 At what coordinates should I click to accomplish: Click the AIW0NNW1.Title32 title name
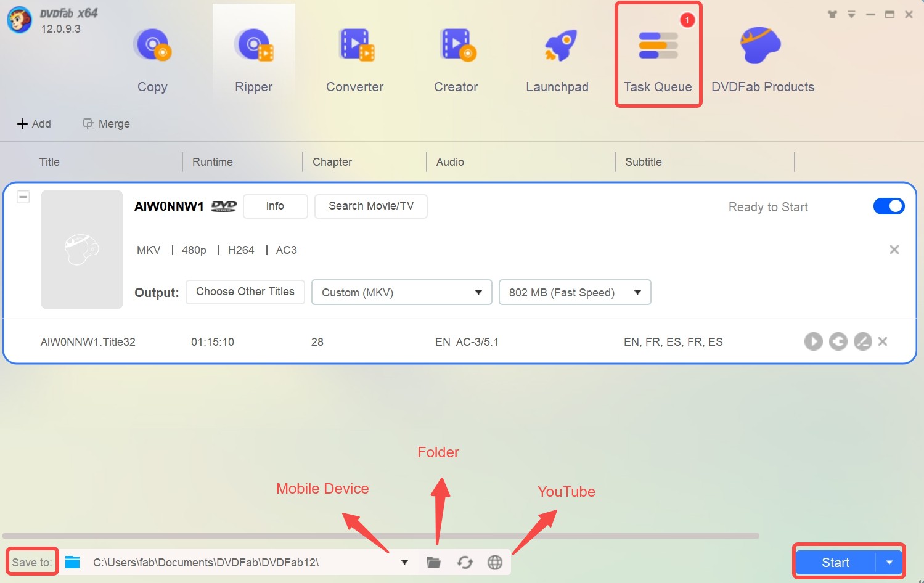(x=88, y=342)
